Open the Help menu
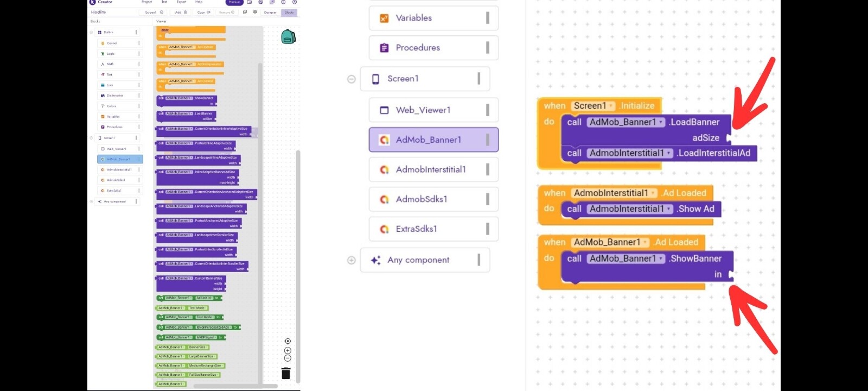The image size is (868, 391). point(199,2)
